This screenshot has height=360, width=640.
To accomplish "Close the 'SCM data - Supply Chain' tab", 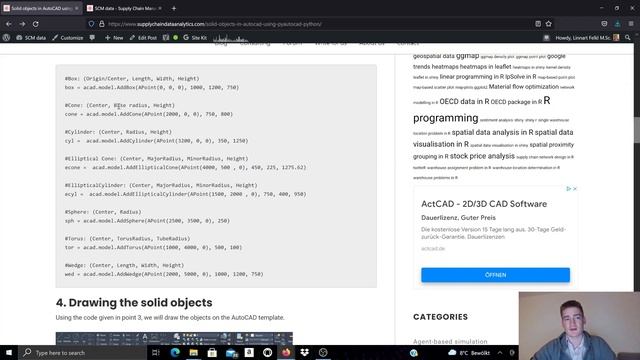I will click(160, 8).
